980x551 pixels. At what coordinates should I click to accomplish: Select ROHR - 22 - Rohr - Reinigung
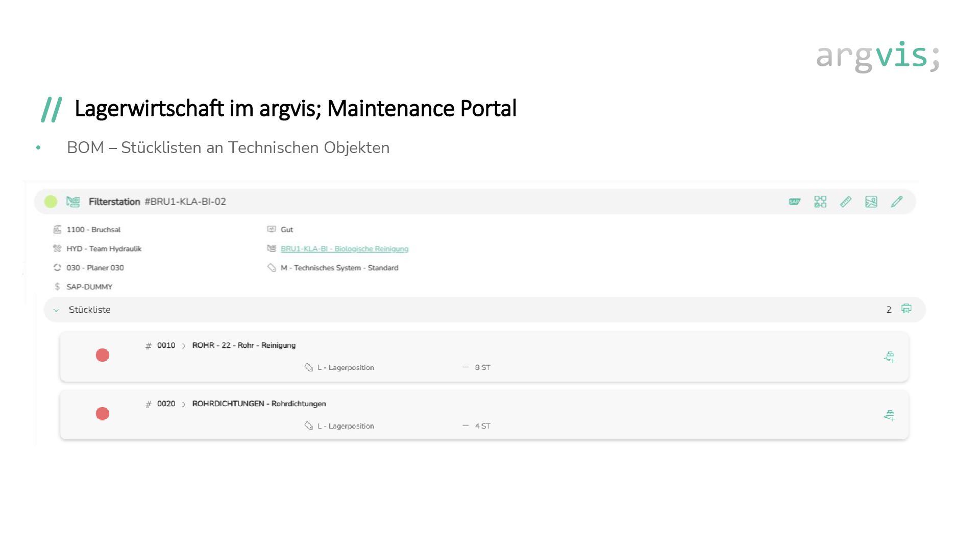point(244,345)
